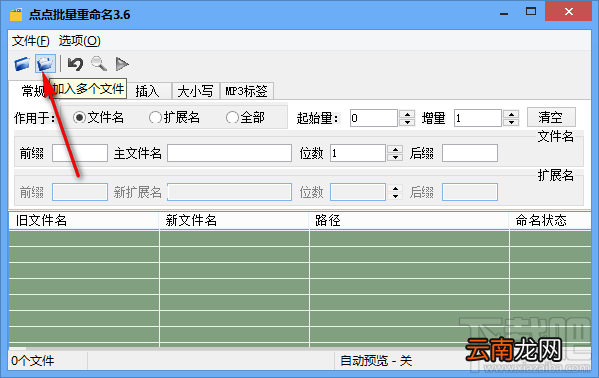Click the 路径 column header
The image size is (599, 378).
pos(409,221)
